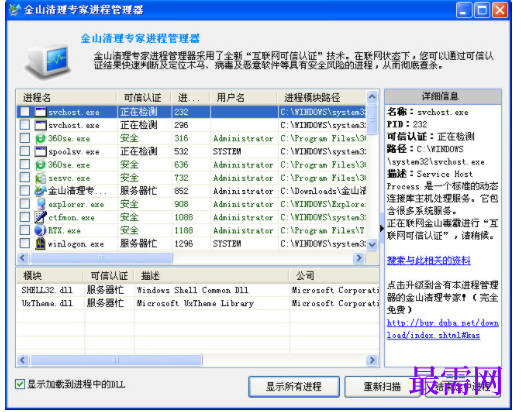Check the box for 360se.exe PID 316
The image size is (521, 412).
point(25,138)
